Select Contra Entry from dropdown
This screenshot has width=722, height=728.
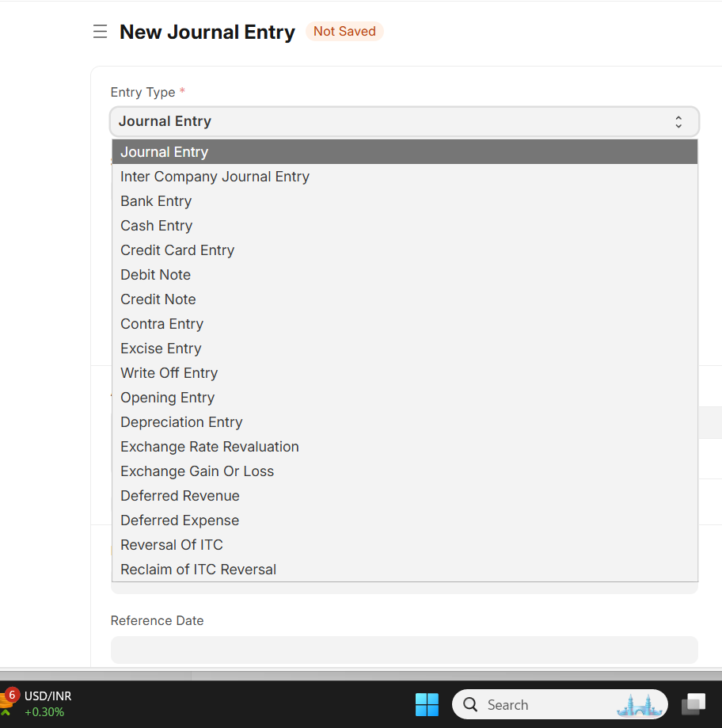coord(161,324)
